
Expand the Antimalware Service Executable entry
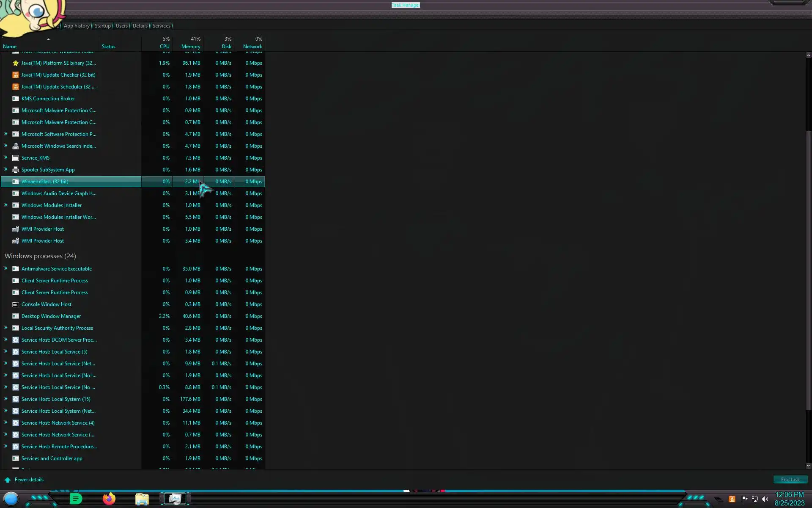pyautogui.click(x=6, y=268)
